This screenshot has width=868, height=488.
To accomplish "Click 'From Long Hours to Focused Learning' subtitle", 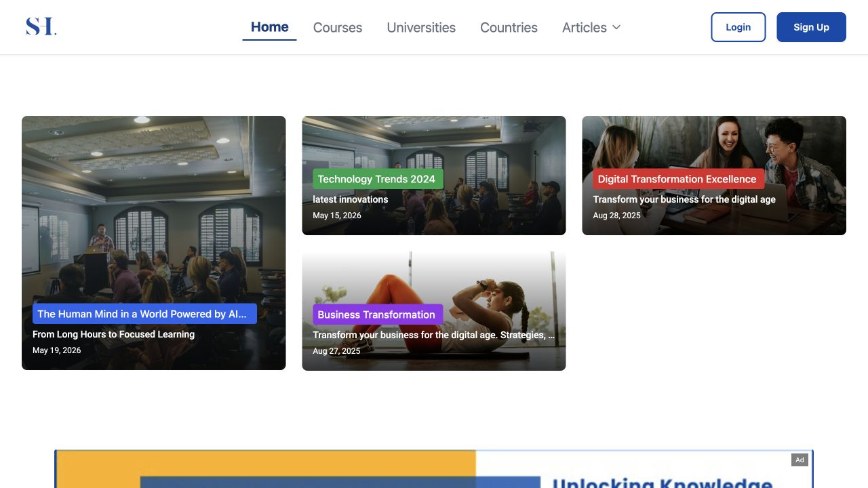I will [x=113, y=334].
